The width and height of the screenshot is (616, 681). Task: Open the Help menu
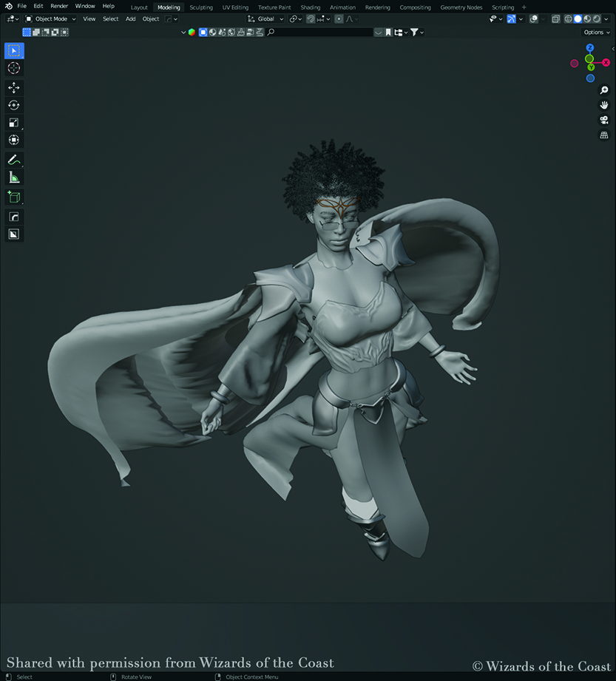coord(108,6)
